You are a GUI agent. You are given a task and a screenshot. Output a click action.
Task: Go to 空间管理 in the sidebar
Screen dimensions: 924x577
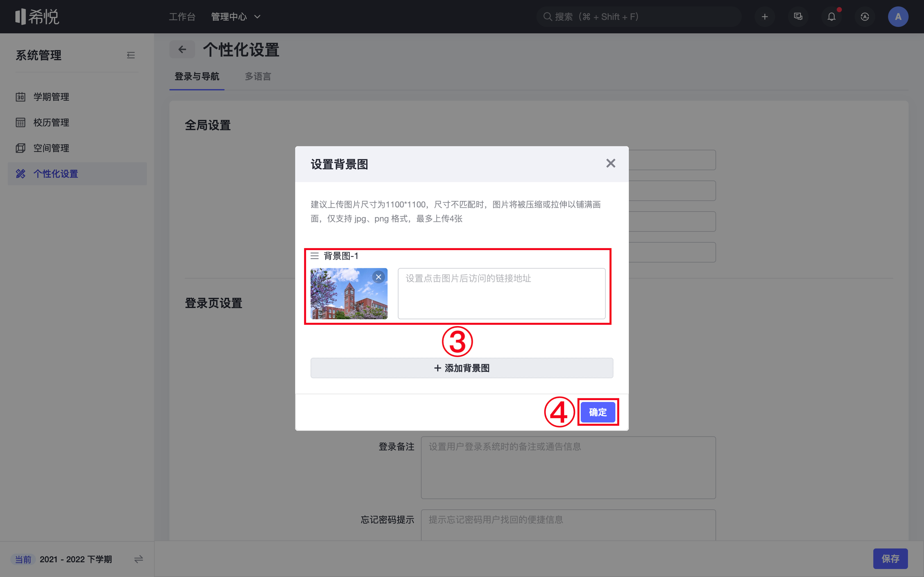point(51,148)
